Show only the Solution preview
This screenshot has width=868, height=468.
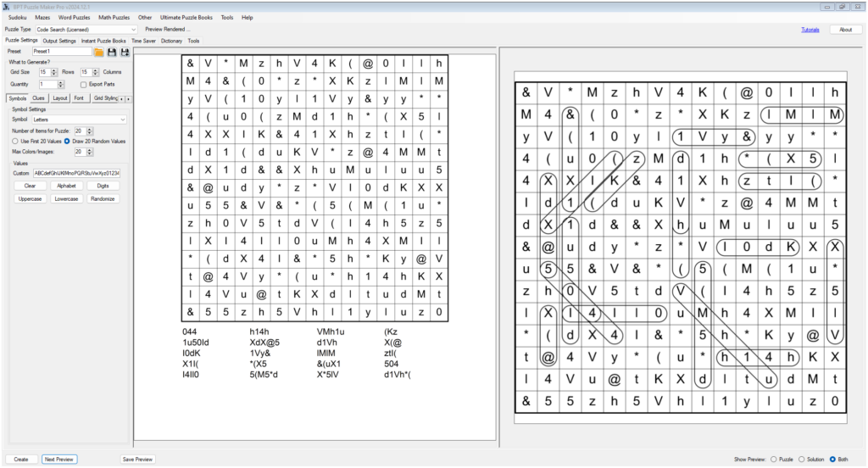801,459
